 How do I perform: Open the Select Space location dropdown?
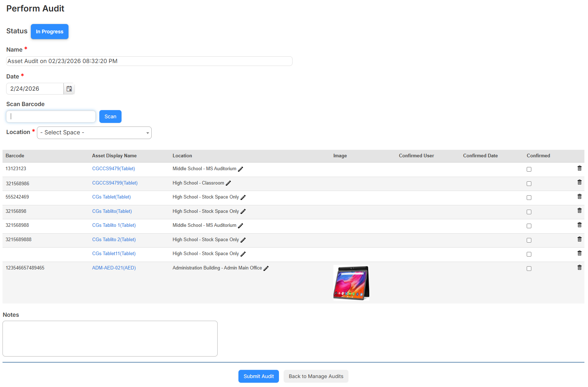94,133
